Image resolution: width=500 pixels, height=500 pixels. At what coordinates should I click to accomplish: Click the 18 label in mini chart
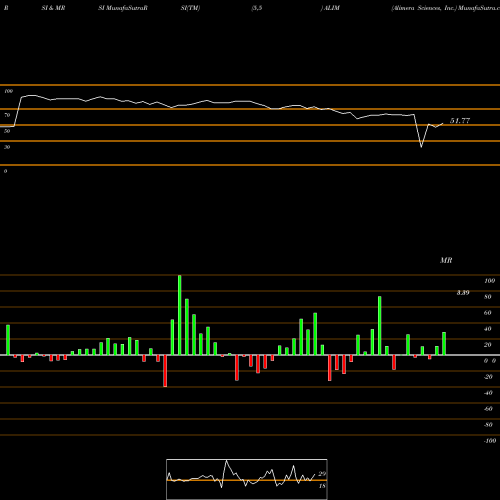pos(322,486)
